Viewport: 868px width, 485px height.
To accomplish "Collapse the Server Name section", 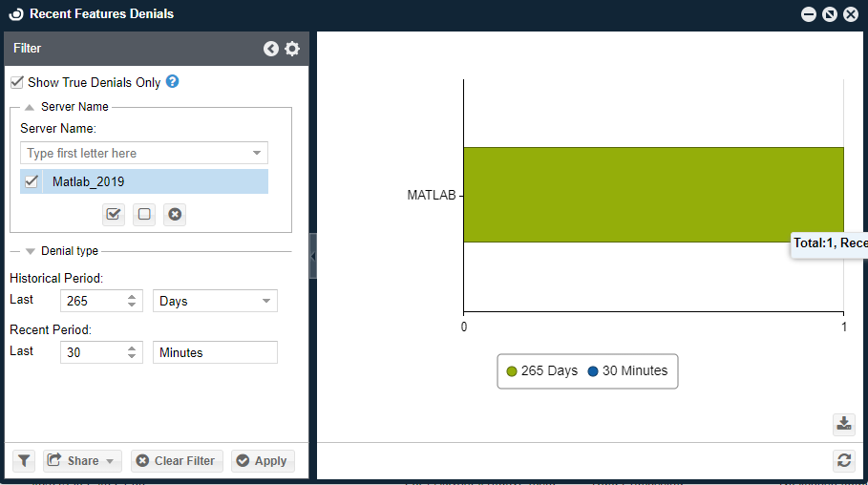I will point(31,107).
